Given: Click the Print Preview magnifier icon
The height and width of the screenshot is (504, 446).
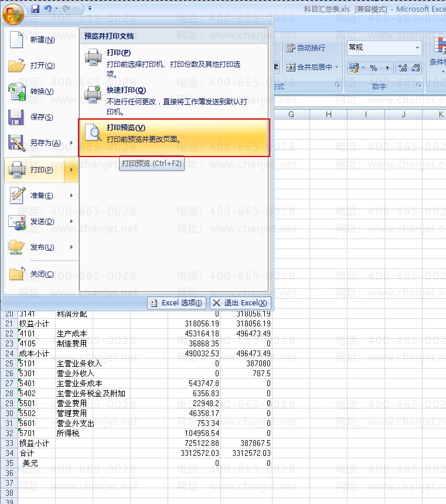Looking at the screenshot, I should pos(93,132).
